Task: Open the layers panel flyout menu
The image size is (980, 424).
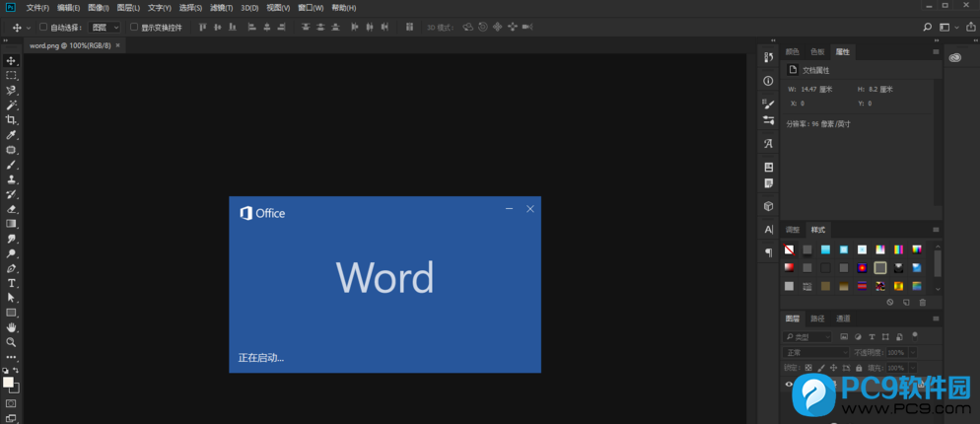Action: (936, 318)
